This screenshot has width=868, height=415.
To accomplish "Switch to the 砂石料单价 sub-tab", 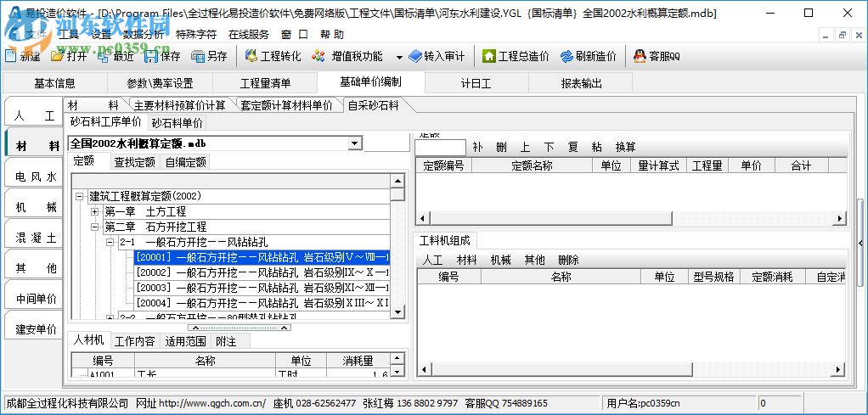I will click(178, 123).
